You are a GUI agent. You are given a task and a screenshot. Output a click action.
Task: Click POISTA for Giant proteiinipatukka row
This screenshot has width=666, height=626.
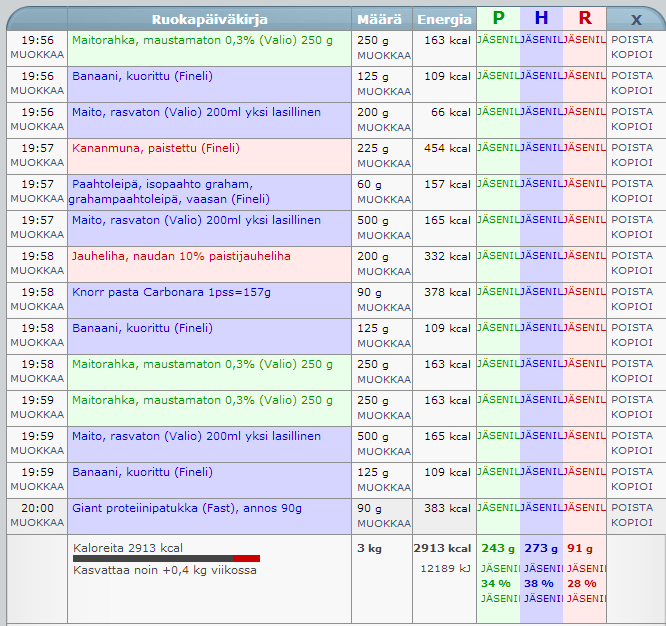[x=632, y=508]
